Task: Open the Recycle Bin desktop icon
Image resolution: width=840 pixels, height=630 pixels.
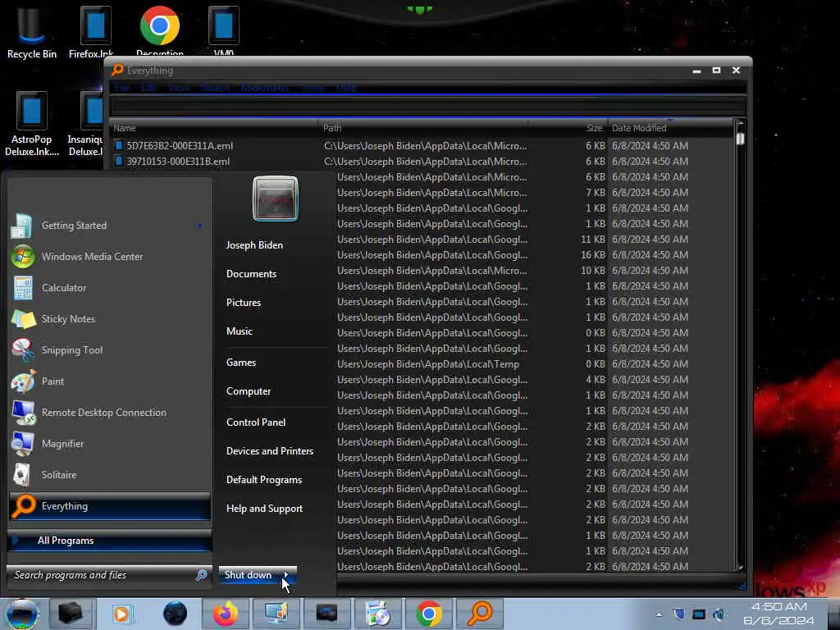Action: [32, 32]
